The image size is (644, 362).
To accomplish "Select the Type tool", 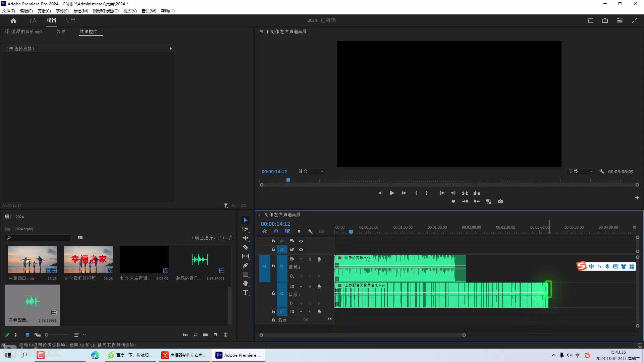I will pos(246,292).
